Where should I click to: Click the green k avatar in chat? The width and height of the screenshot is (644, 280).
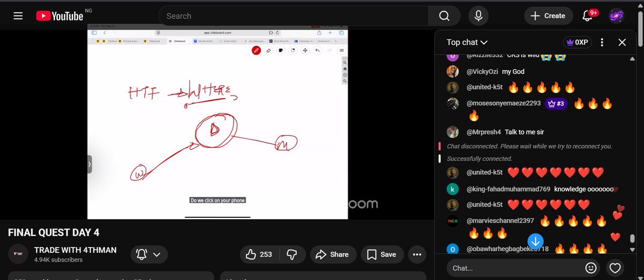coord(453,189)
